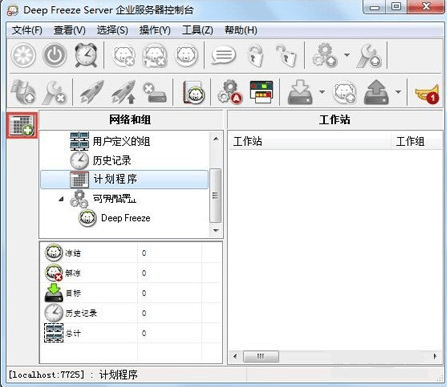This screenshot has width=447, height=387.
Task: Open the dropdown arrow beside the download drive icon
Action: pos(322,92)
